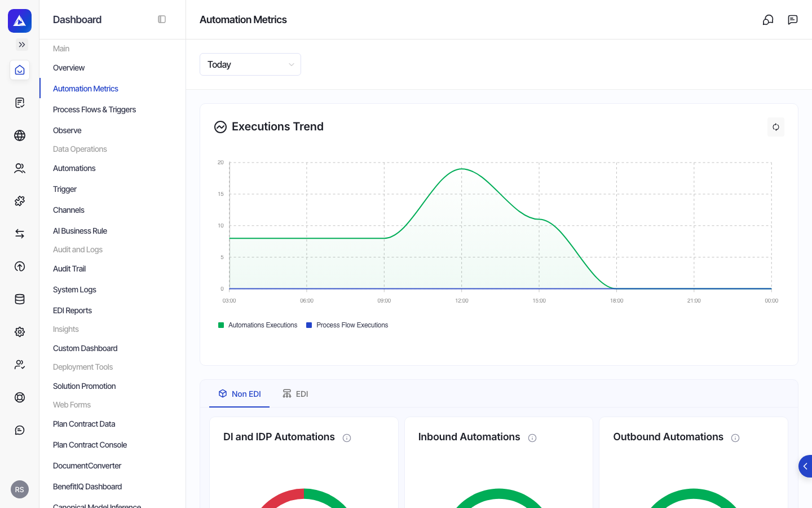
Task: Open the puzzle piece integrations icon
Action: coord(20,201)
